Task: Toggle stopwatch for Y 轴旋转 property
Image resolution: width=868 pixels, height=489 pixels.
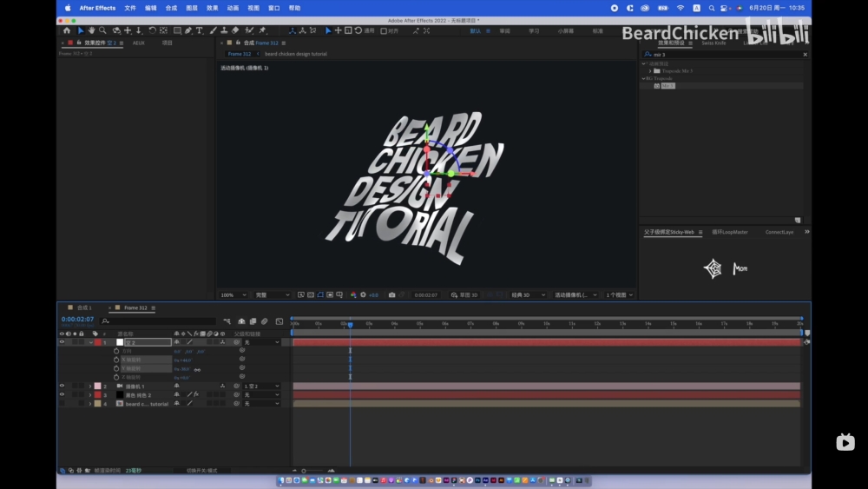Action: tap(116, 369)
